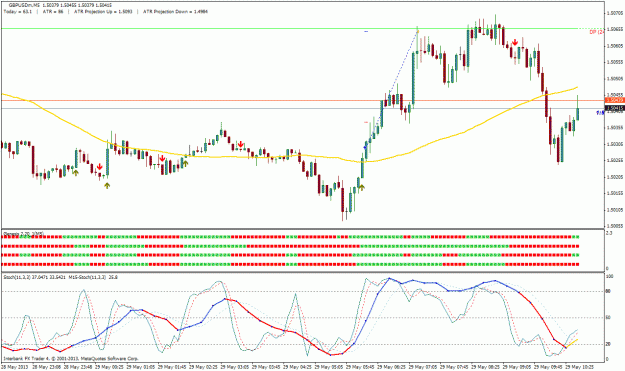The height and width of the screenshot is (371, 625).
Task: Click the Interbank FX Trader 4 copyright text
Action: [x=70, y=358]
